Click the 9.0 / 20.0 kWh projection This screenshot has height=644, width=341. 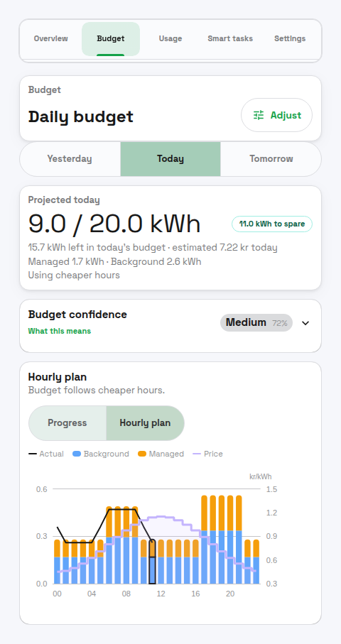tap(114, 224)
